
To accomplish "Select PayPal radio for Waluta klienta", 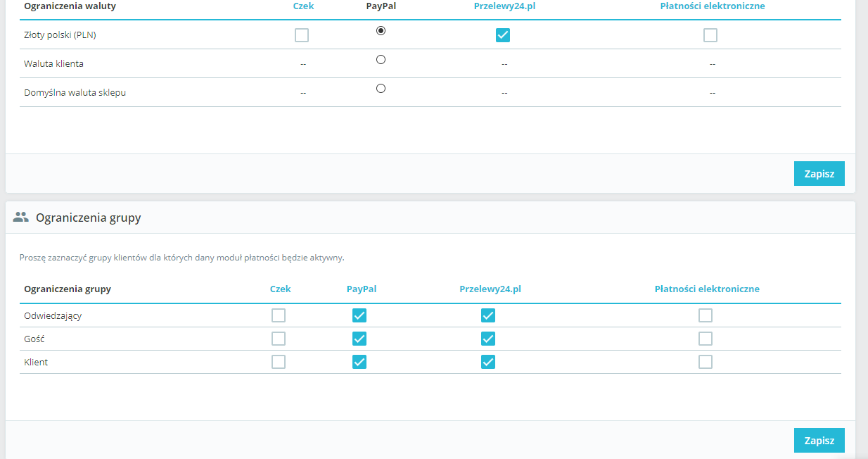I will pyautogui.click(x=381, y=60).
